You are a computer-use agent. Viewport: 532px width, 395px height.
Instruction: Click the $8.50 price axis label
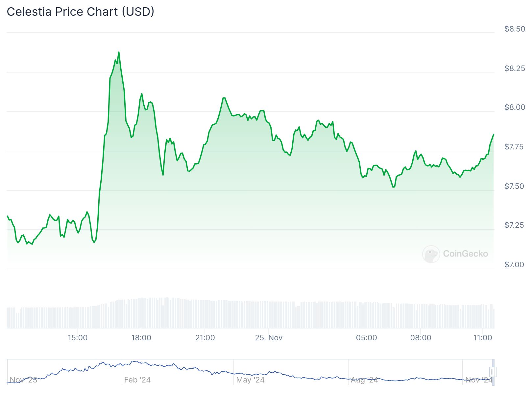[515, 29]
